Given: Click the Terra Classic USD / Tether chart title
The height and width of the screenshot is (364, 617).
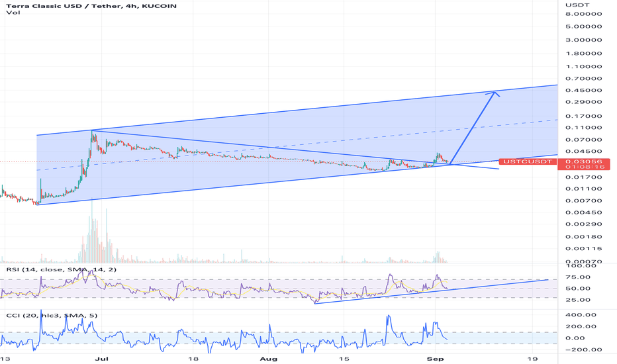Looking at the screenshot, I should [x=91, y=6].
